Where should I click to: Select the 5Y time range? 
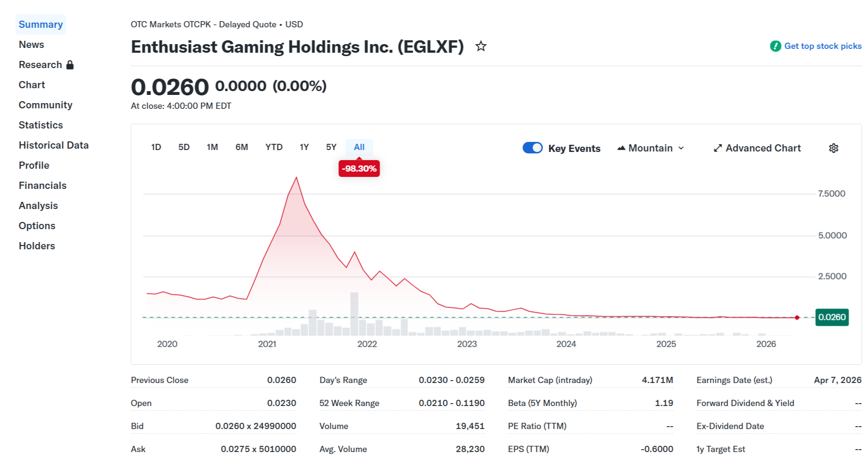[x=331, y=147]
